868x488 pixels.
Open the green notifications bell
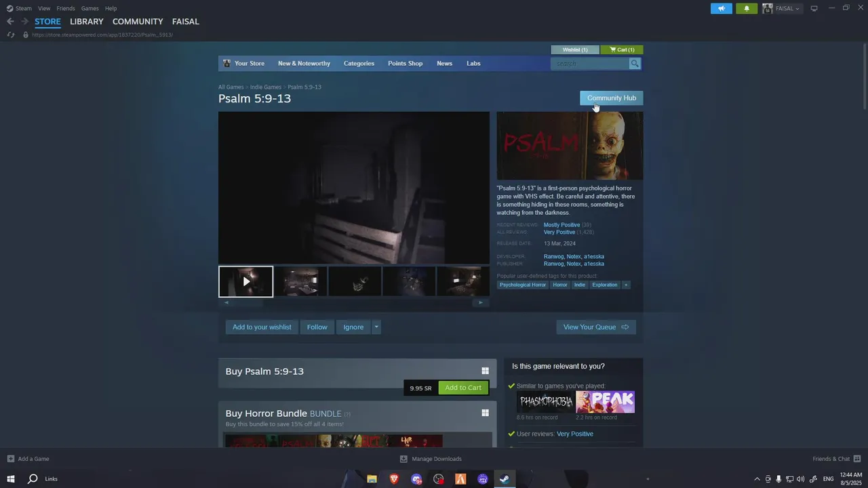tap(747, 8)
